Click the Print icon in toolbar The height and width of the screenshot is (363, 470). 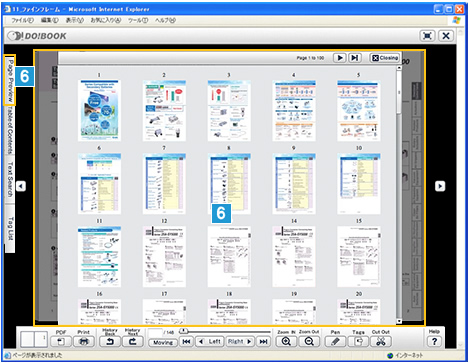(x=84, y=342)
